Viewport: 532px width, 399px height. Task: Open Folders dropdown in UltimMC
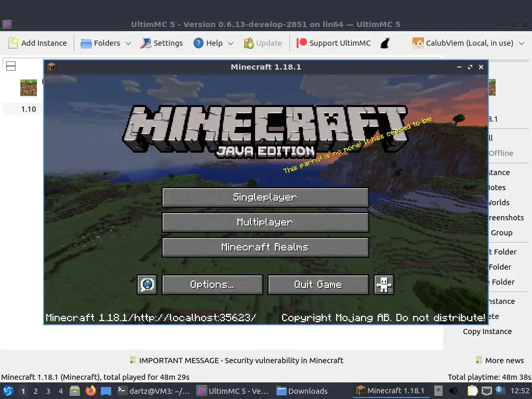click(x=105, y=43)
